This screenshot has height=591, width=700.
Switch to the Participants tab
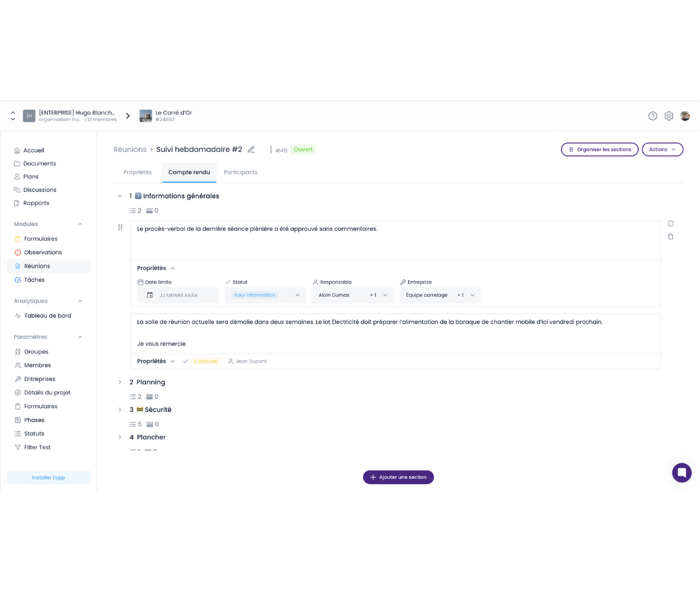point(241,172)
